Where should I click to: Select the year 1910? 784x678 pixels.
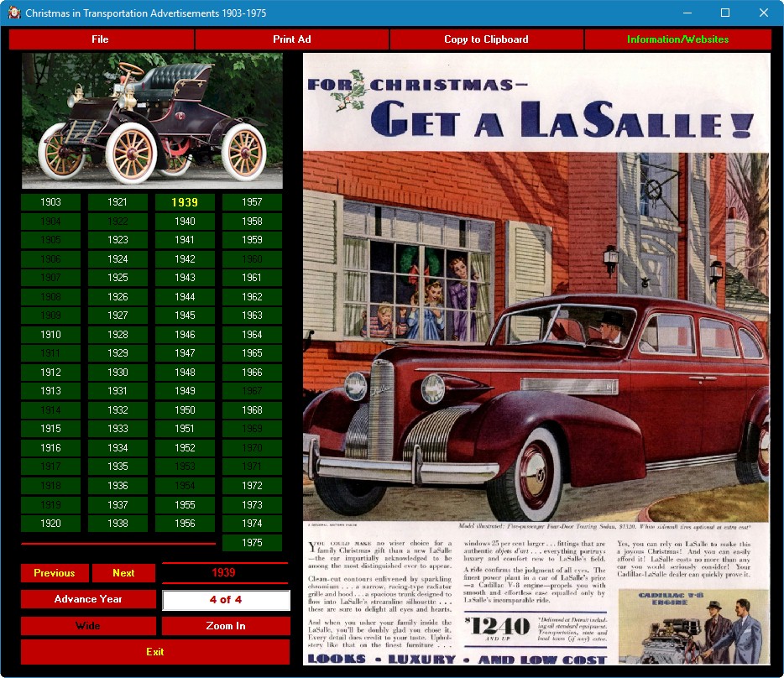[x=50, y=335]
